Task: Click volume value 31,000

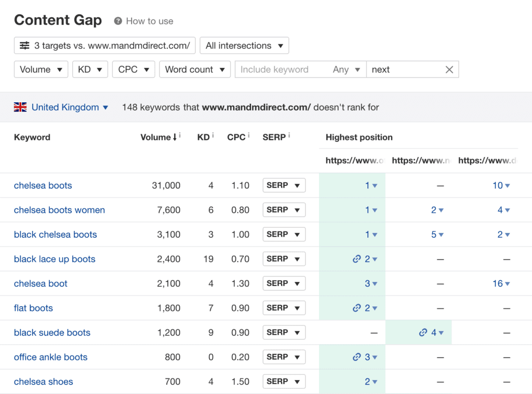Action: 166,185
